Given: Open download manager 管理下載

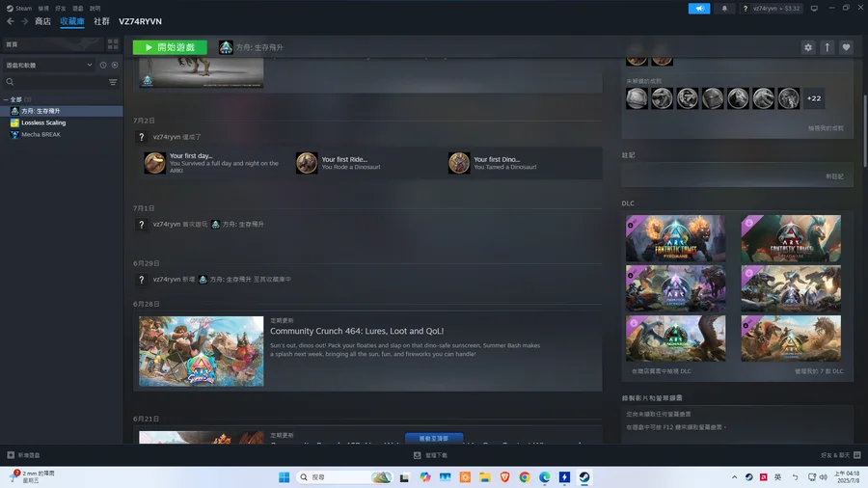Looking at the screenshot, I should click(431, 455).
